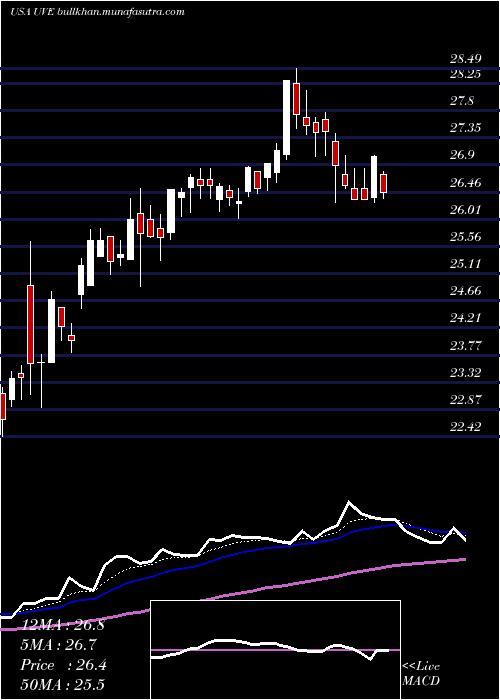Click the 26.46 price level label

point(465,183)
